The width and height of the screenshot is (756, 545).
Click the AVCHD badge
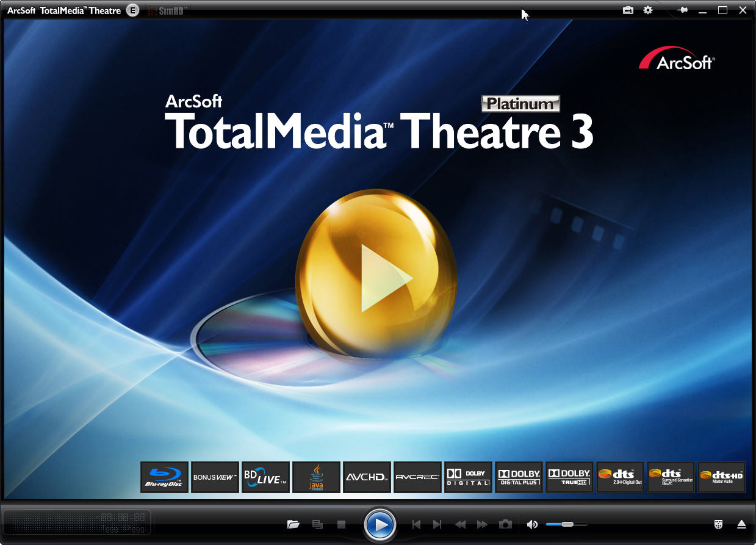pyautogui.click(x=367, y=477)
